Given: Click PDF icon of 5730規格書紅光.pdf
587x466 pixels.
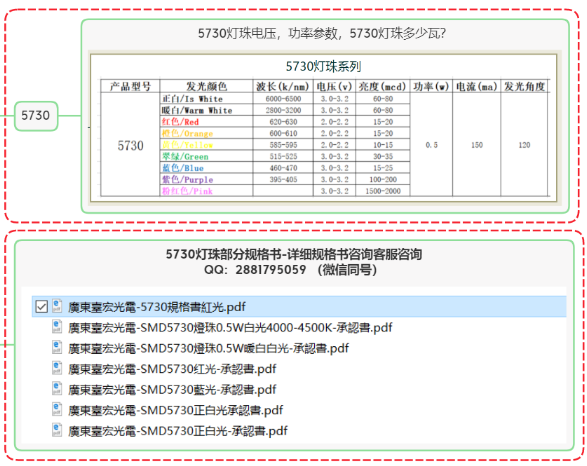Looking at the screenshot, I should 57,306.
